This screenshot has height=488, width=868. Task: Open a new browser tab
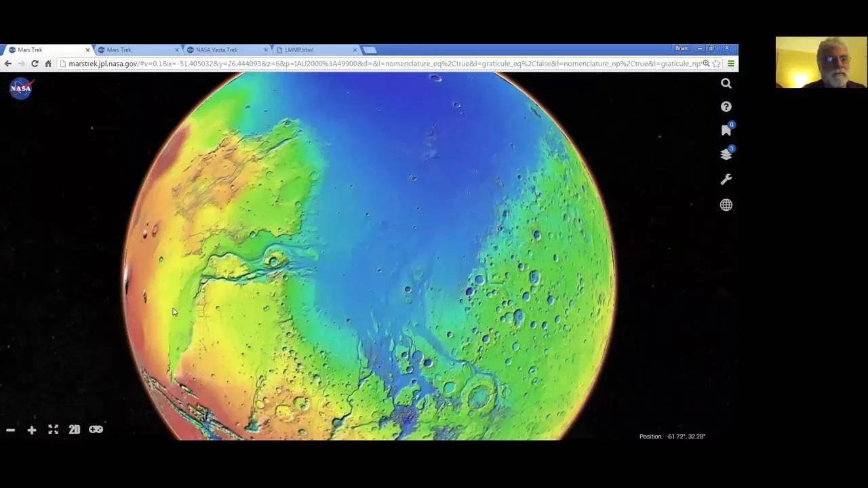(370, 49)
